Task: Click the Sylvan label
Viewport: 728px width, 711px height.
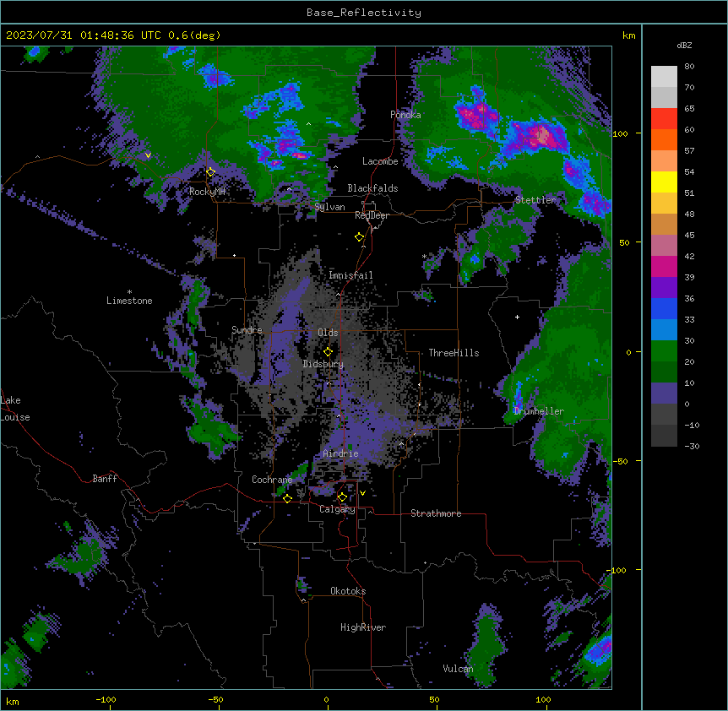Action: (329, 207)
